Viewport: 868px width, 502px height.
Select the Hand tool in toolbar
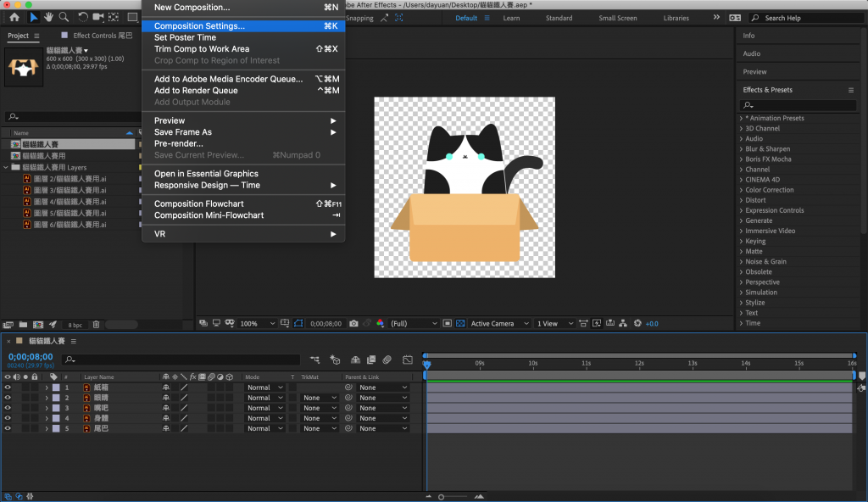pyautogui.click(x=49, y=17)
